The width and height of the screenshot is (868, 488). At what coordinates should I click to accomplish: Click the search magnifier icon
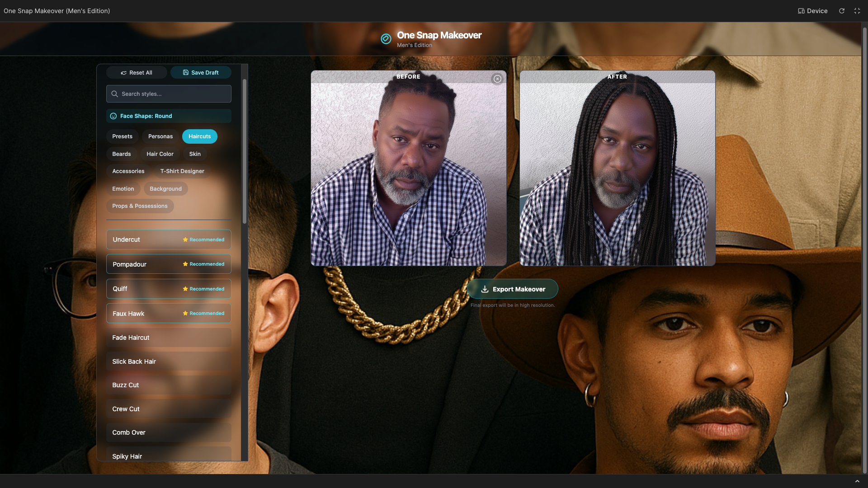(115, 94)
